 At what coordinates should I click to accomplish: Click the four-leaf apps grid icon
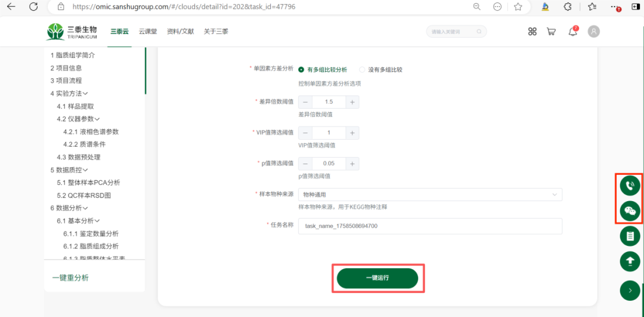coord(532,32)
